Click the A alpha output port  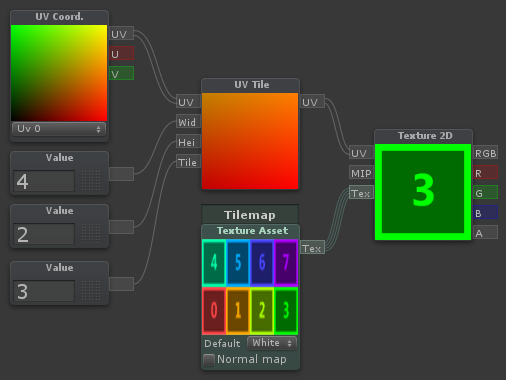pos(486,233)
